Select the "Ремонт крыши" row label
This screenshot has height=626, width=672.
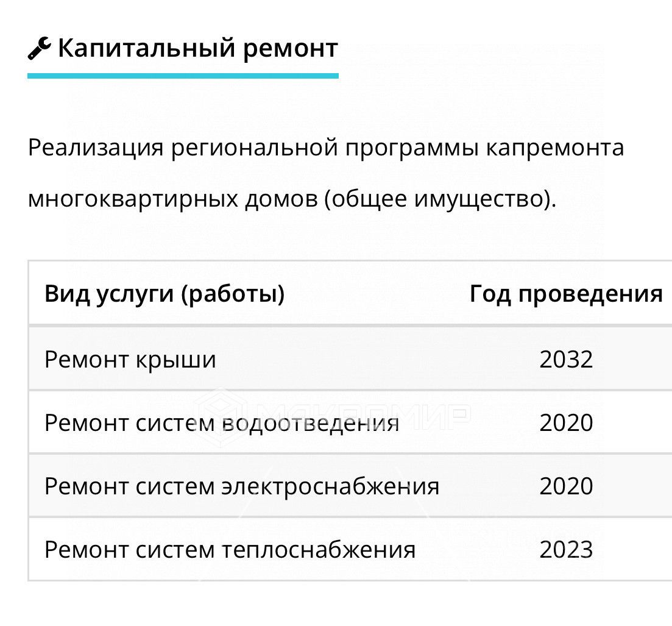pyautogui.click(x=130, y=359)
